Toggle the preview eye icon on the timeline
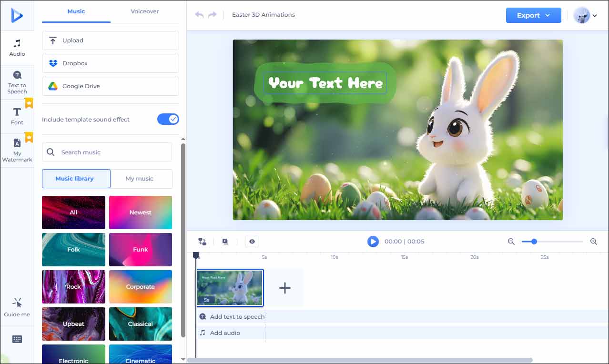Screen dimensions: 609x364 (252, 242)
